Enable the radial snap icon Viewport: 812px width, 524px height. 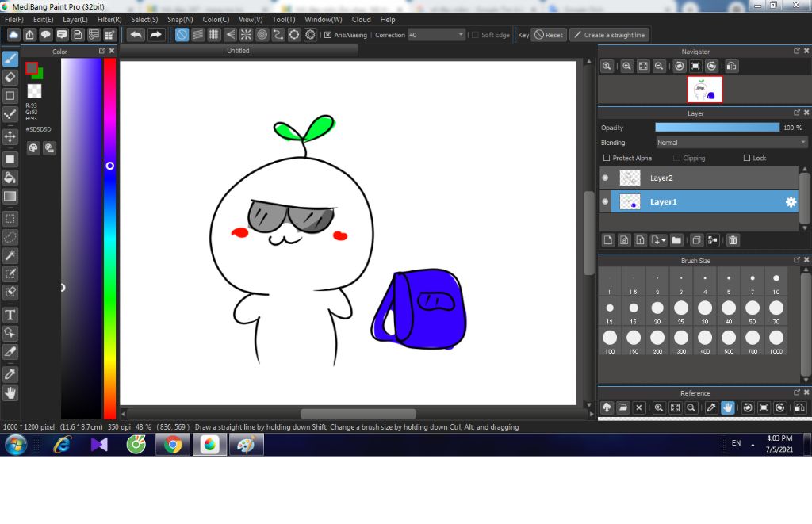pyautogui.click(x=246, y=35)
